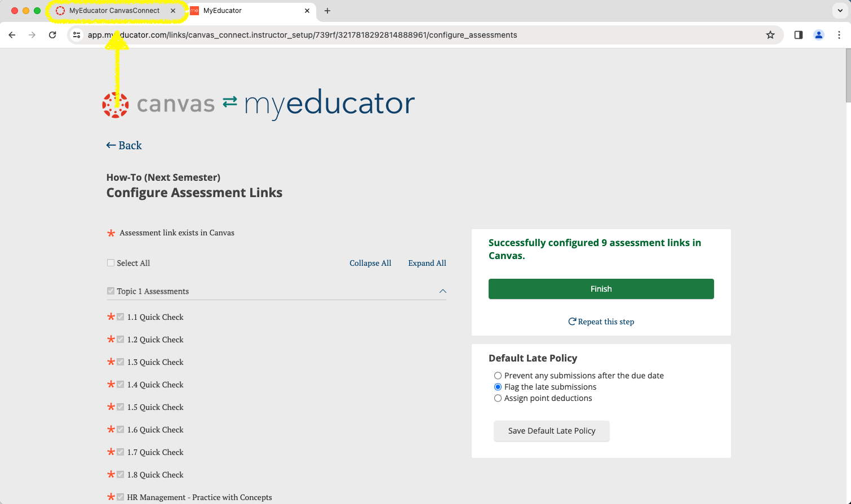This screenshot has width=851, height=504.
Task: Toggle the 1.2 Quick Check checkbox
Action: pyautogui.click(x=120, y=340)
